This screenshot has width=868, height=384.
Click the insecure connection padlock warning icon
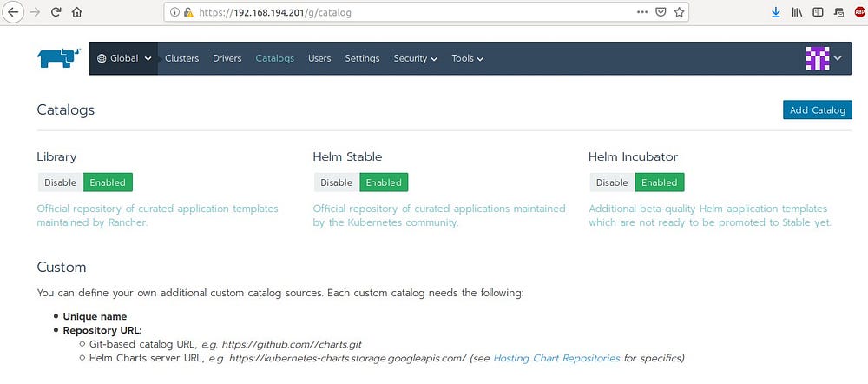pos(188,11)
